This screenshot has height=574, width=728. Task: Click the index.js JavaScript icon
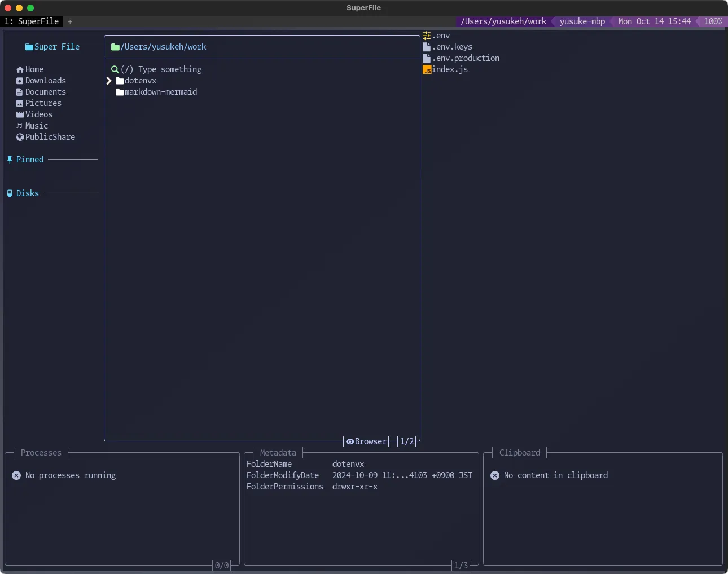click(427, 69)
